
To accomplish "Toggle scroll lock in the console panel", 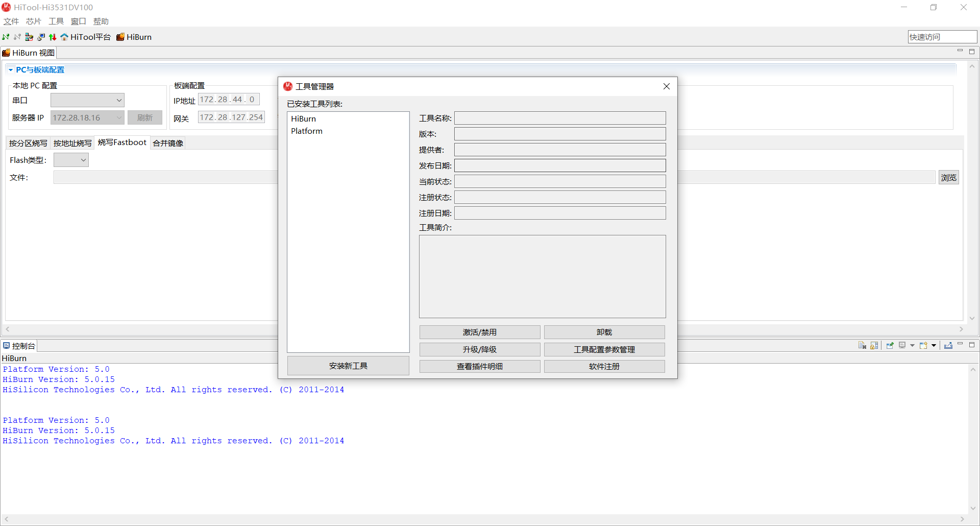I will [874, 345].
